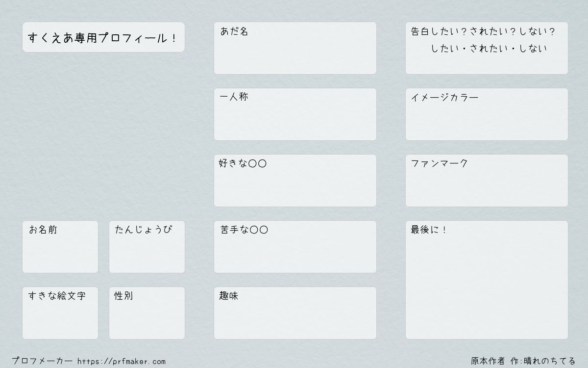588x368 pixels.
Task: Select the あだ名 field
Action: pyautogui.click(x=295, y=48)
